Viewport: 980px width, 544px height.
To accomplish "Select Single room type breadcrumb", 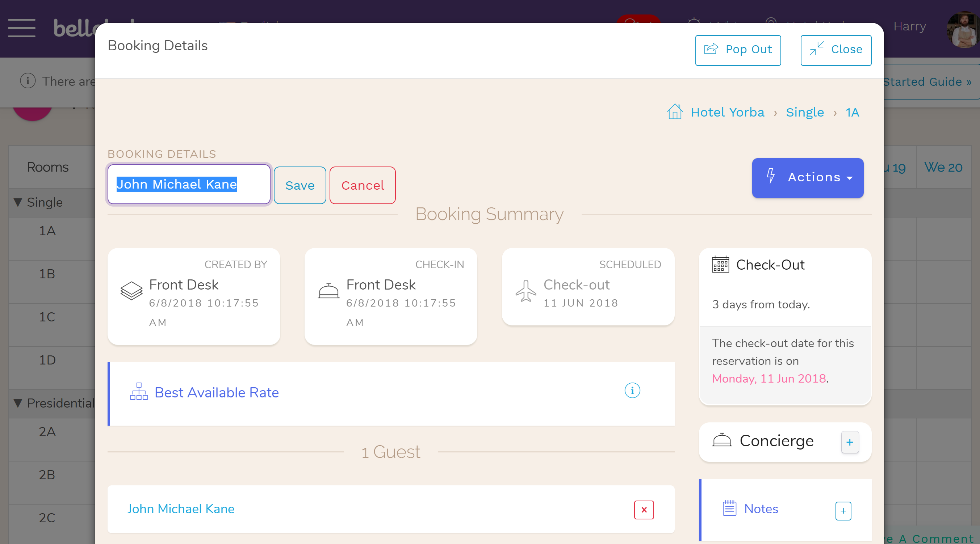I will coord(805,112).
